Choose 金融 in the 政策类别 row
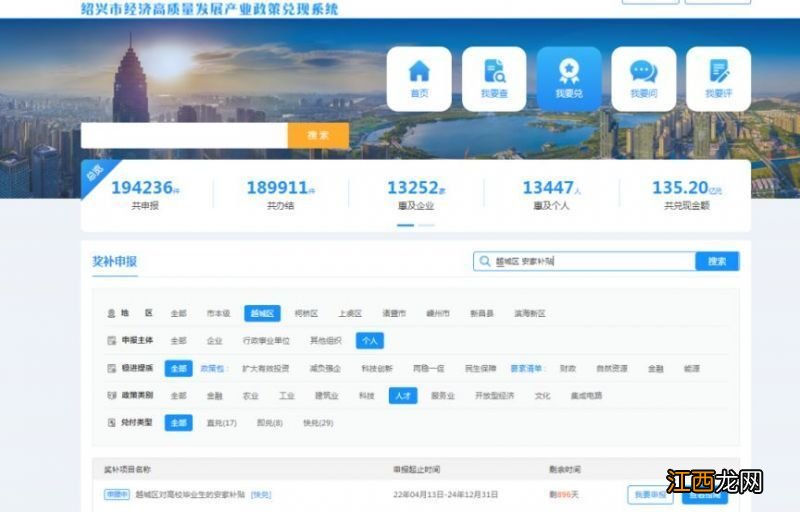Viewport: 800px width, 512px height. click(214, 396)
